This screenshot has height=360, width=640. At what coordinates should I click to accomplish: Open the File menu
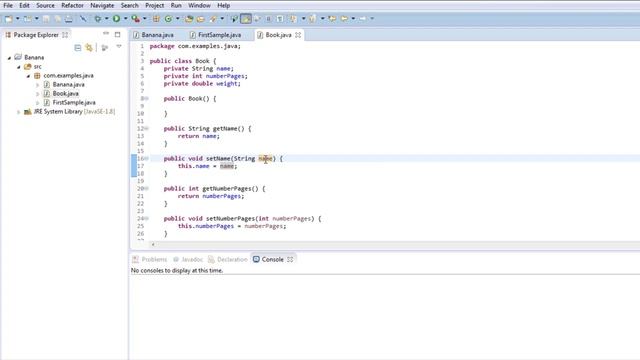pos(8,5)
